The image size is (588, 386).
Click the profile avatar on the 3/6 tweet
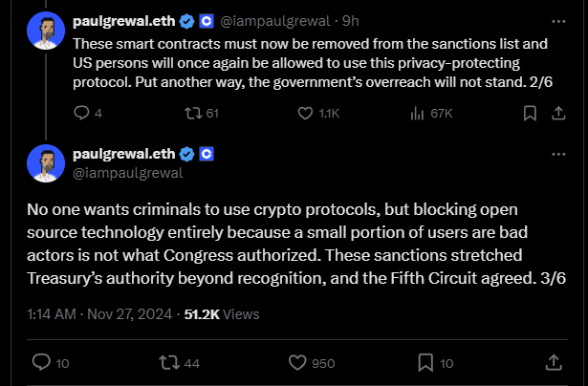pyautogui.click(x=46, y=163)
